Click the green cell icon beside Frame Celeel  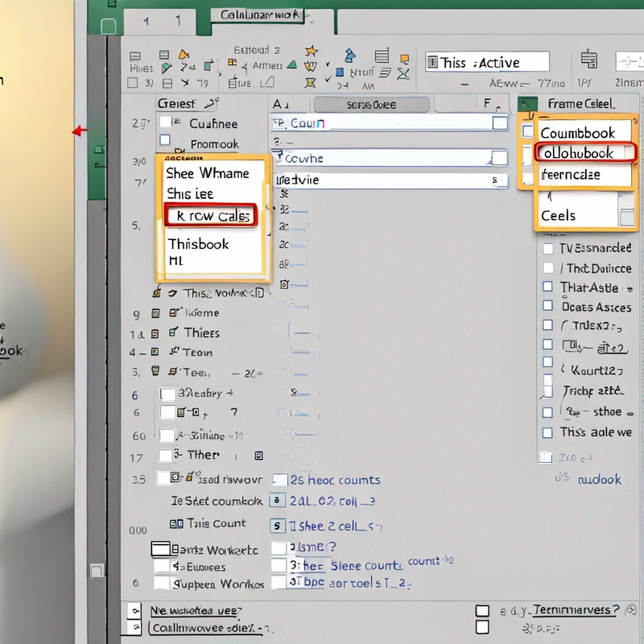pyautogui.click(x=528, y=104)
